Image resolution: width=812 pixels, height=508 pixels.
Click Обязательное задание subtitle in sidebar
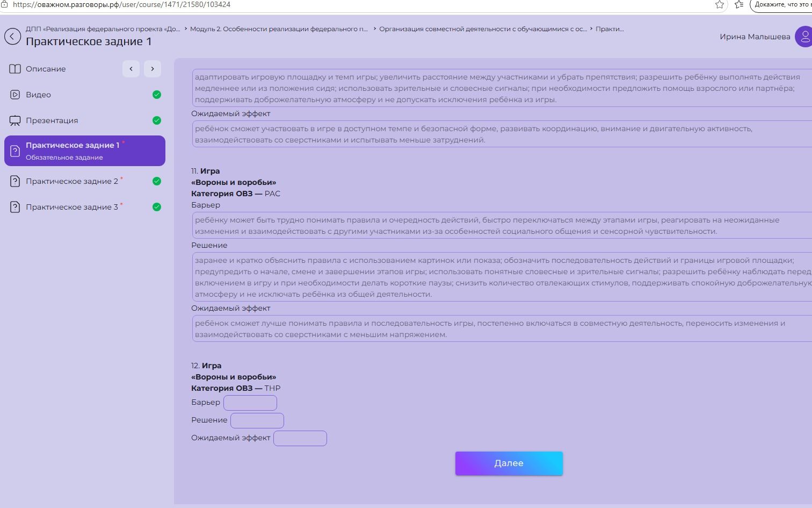[x=64, y=158]
